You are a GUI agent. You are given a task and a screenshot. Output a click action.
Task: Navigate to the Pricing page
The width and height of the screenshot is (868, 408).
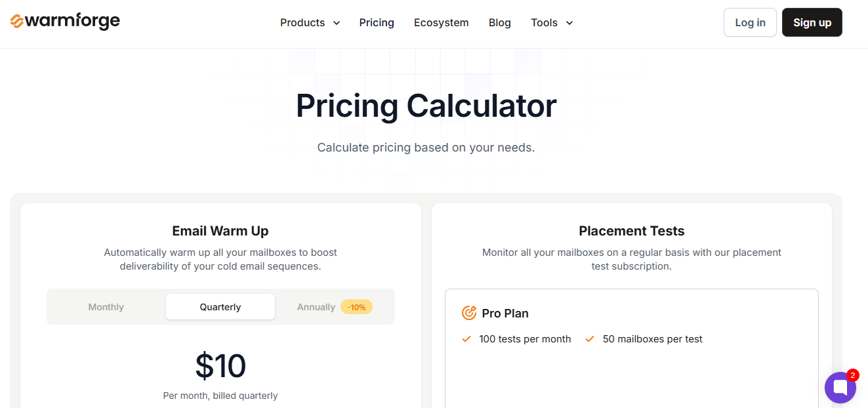[x=377, y=22]
